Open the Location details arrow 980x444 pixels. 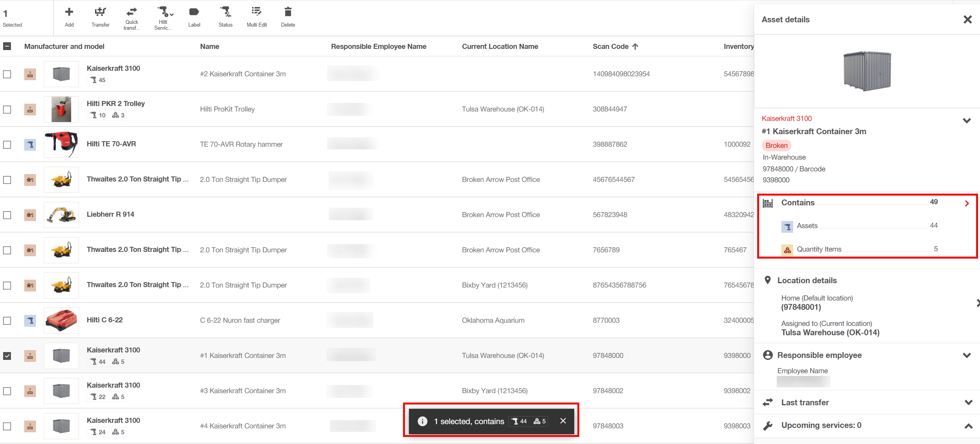point(978,303)
